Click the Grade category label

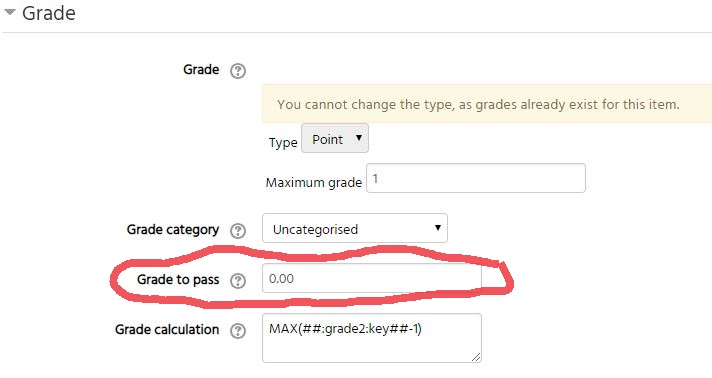coord(173,229)
